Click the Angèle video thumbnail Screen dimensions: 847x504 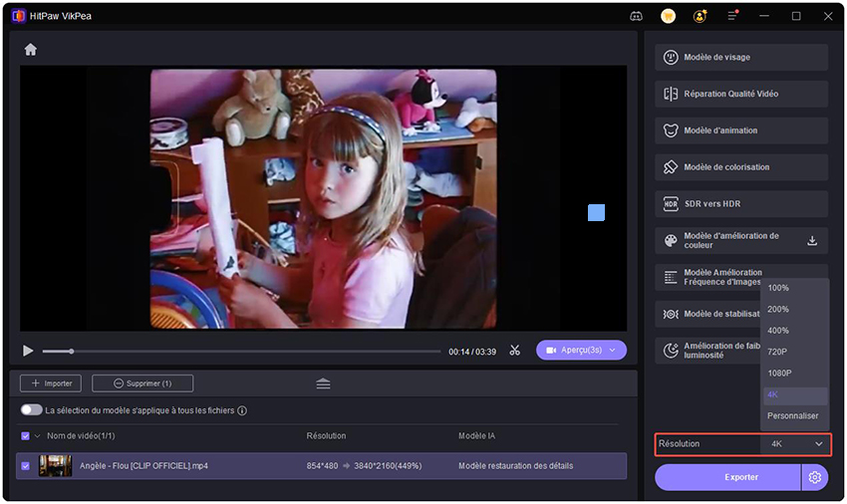coord(55,465)
